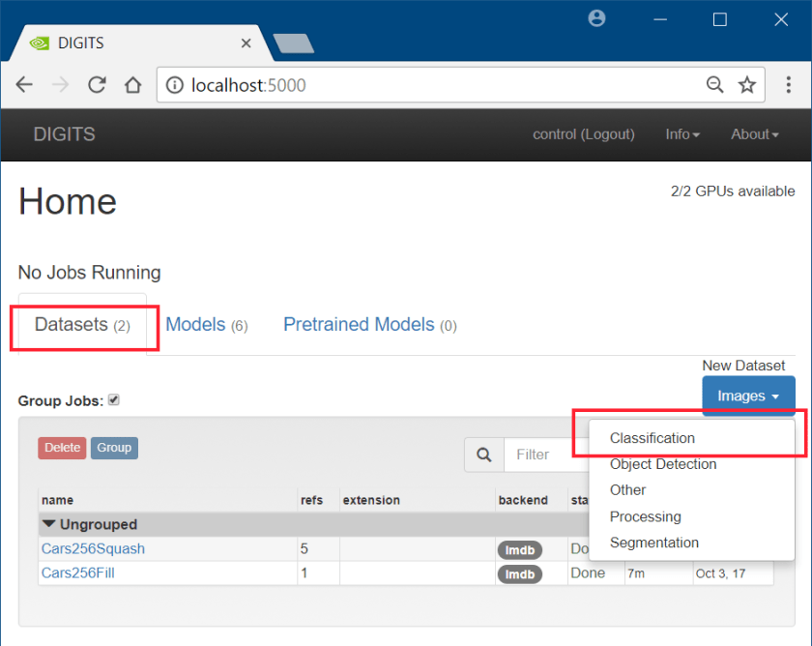Collapse the Ungrouped jobs section
The width and height of the screenshot is (812, 646).
(48, 524)
